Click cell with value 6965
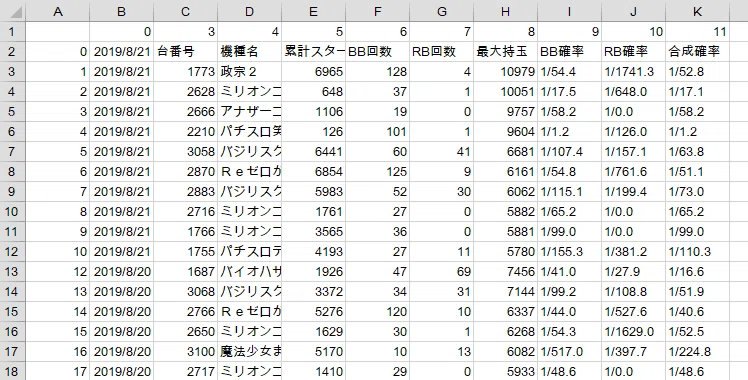This screenshot has width=748, height=380. [x=313, y=72]
